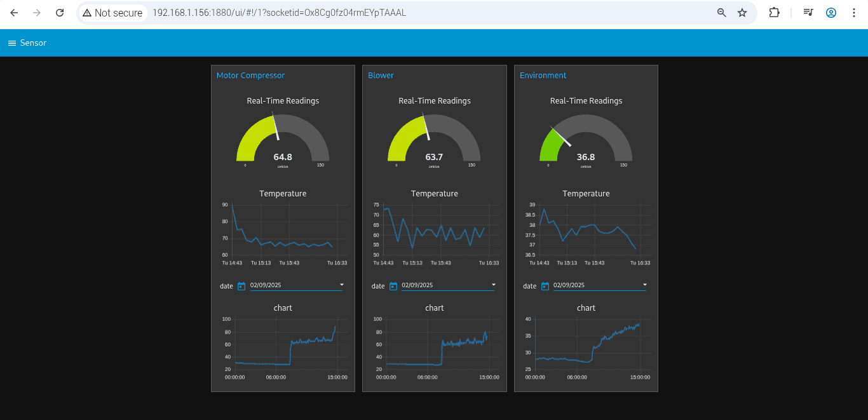
Task: Open the Sensor hamburger menu icon
Action: point(11,43)
